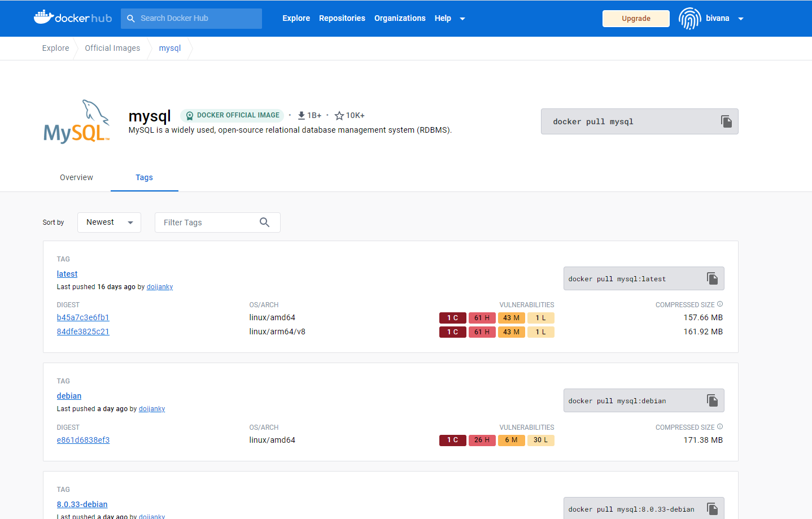Image resolution: width=812 pixels, height=519 pixels.
Task: Copy the docker pull mysql command
Action: [x=726, y=121]
